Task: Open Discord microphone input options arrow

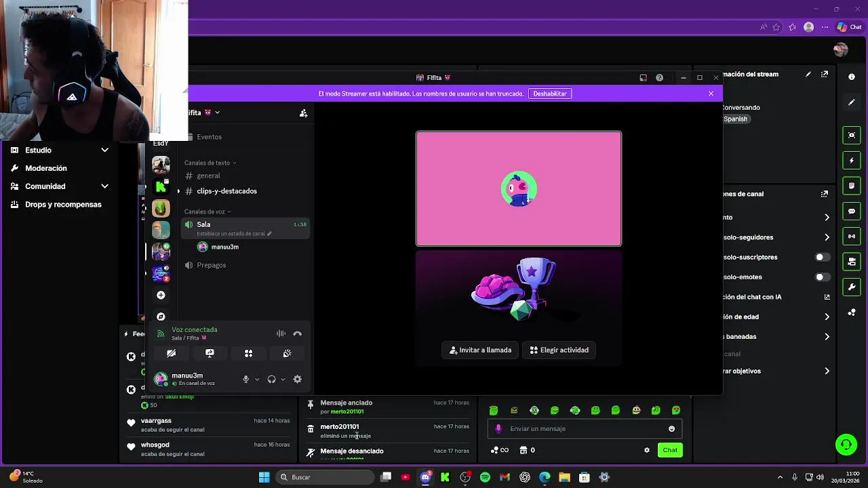Action: pyautogui.click(x=257, y=380)
